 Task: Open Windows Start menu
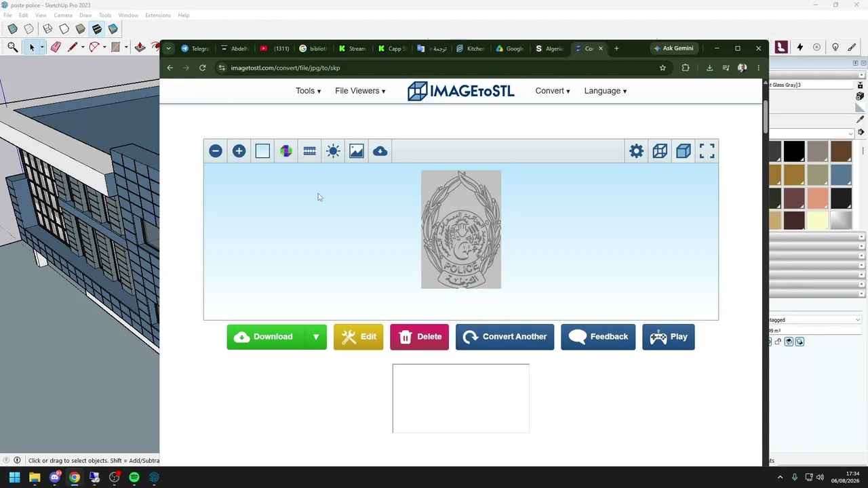[14, 477]
